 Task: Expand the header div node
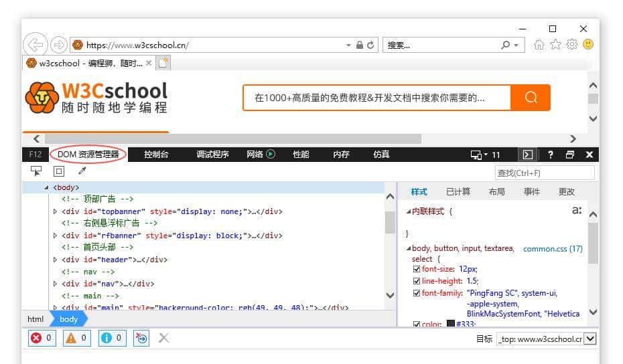(x=56, y=260)
